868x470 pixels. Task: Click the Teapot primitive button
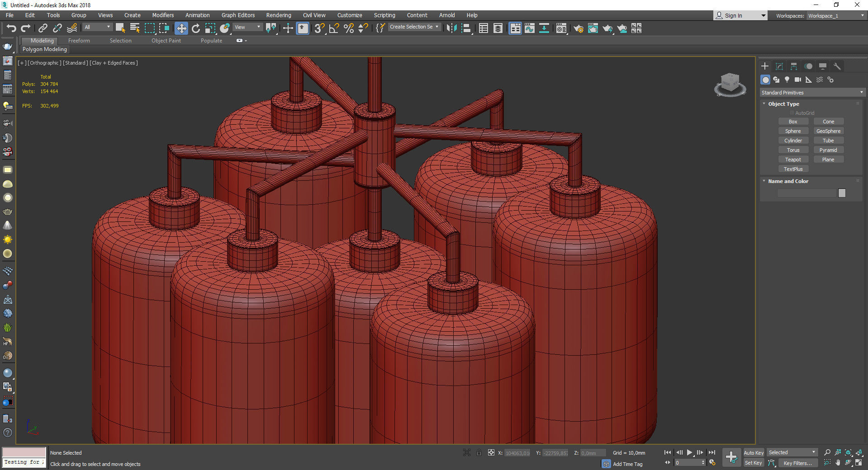[793, 160]
